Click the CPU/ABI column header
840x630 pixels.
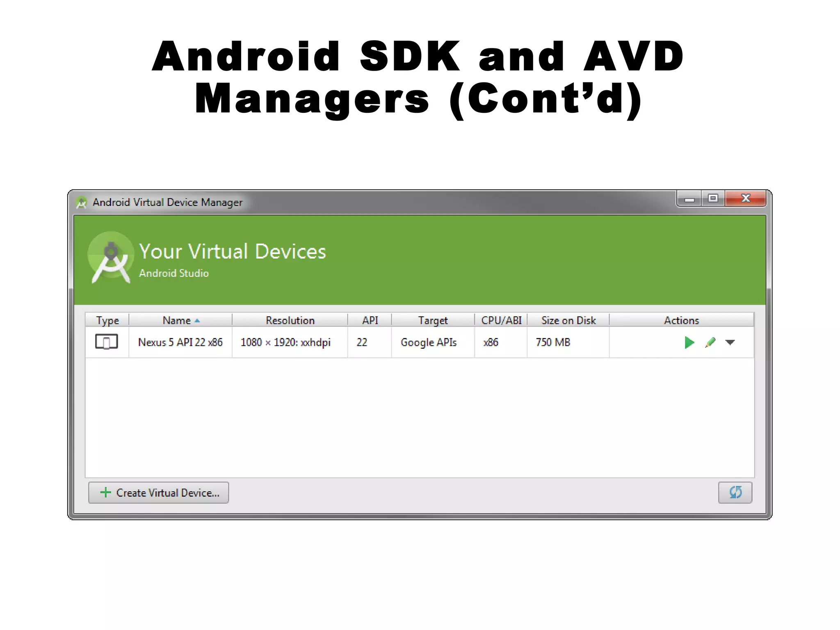[x=501, y=320]
